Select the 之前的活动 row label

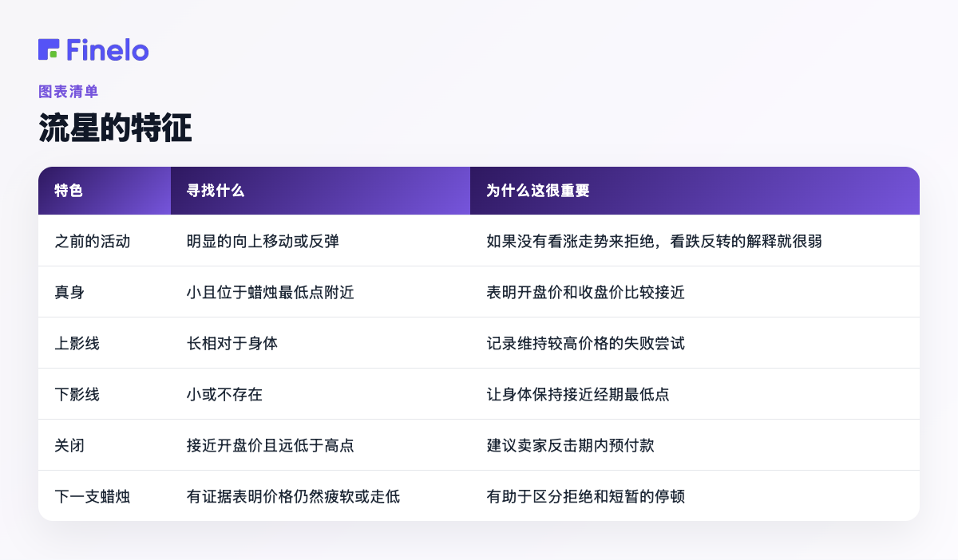pyautogui.click(x=92, y=241)
